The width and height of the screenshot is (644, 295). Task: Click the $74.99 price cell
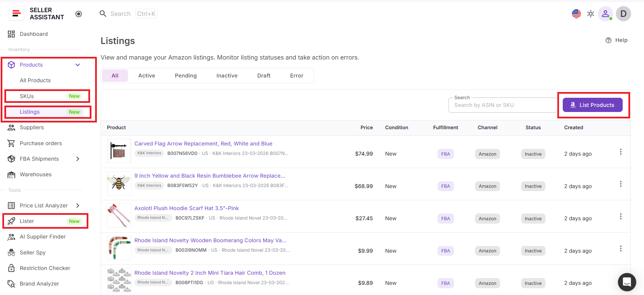(x=364, y=154)
